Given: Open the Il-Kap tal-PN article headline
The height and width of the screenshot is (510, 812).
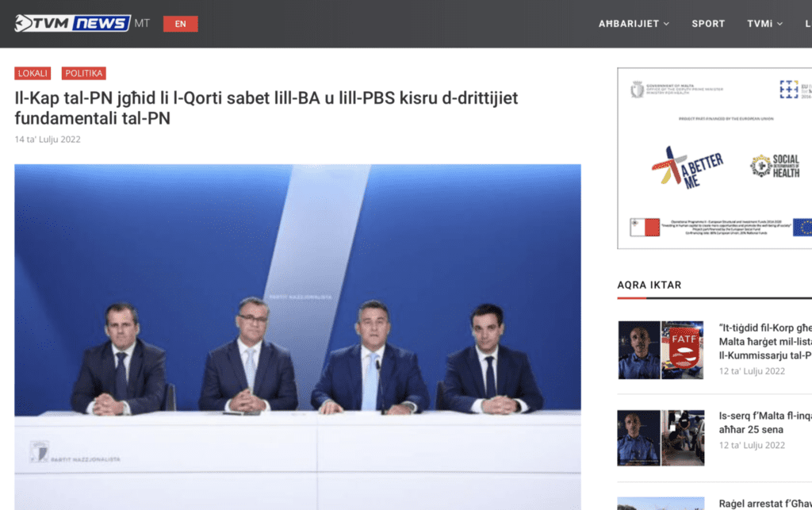Looking at the screenshot, I should pos(266,108).
